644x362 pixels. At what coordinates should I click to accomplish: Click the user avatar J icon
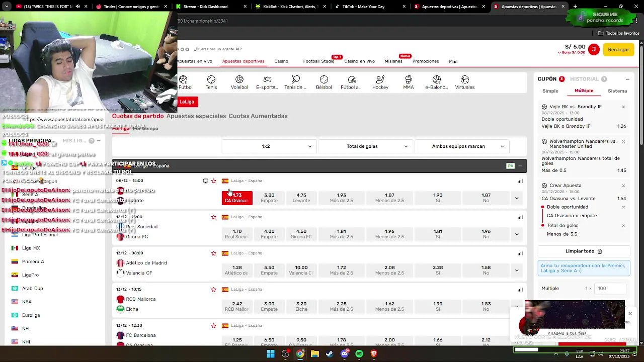point(594,49)
